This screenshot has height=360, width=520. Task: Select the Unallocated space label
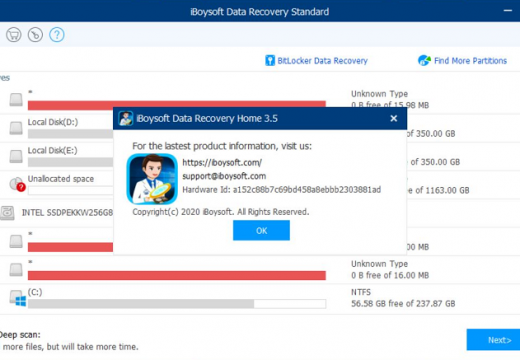click(61, 179)
